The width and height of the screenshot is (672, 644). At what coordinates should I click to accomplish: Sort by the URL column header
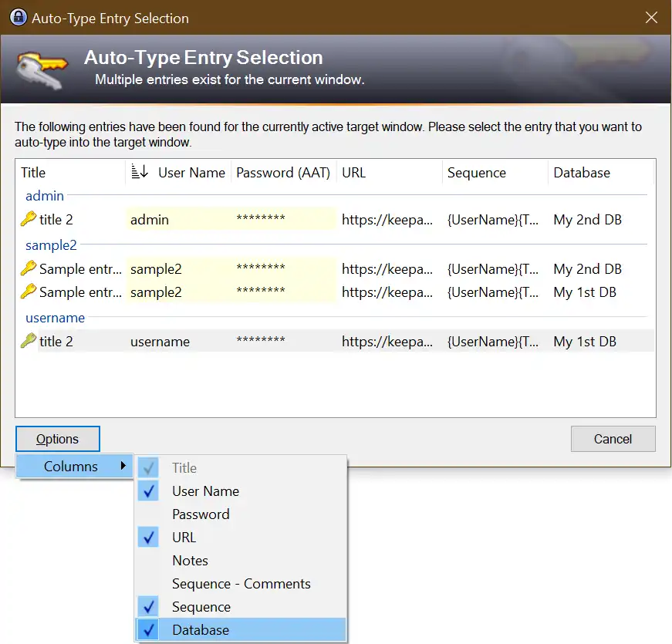point(389,172)
